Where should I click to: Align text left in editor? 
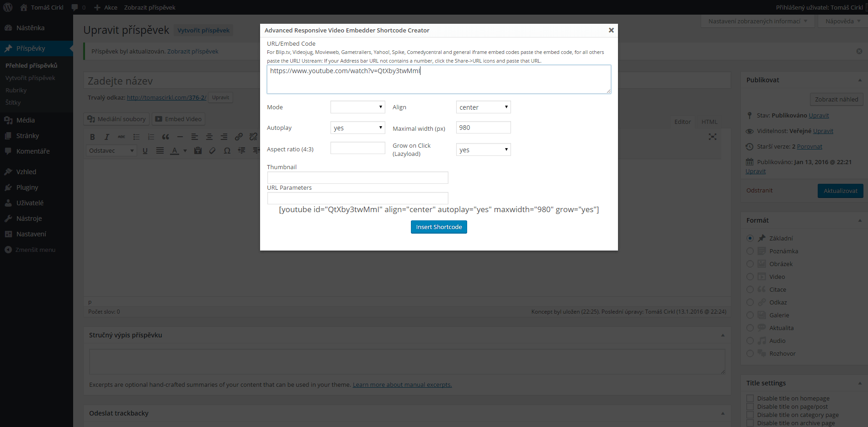coord(195,137)
